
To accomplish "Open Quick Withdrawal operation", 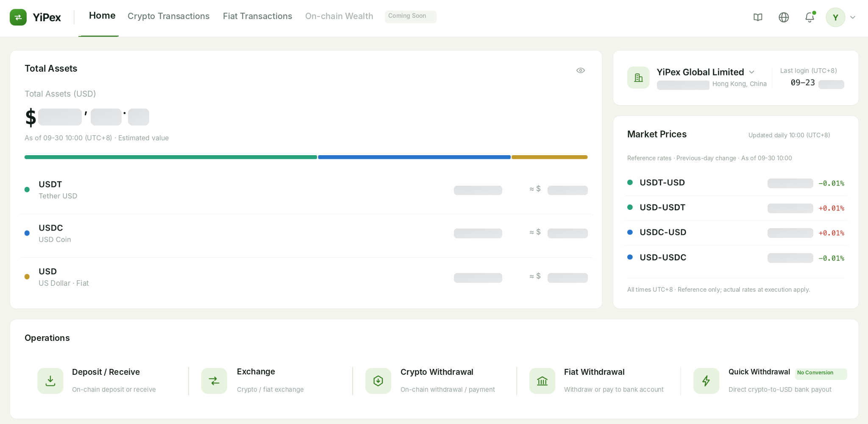I will click(769, 381).
